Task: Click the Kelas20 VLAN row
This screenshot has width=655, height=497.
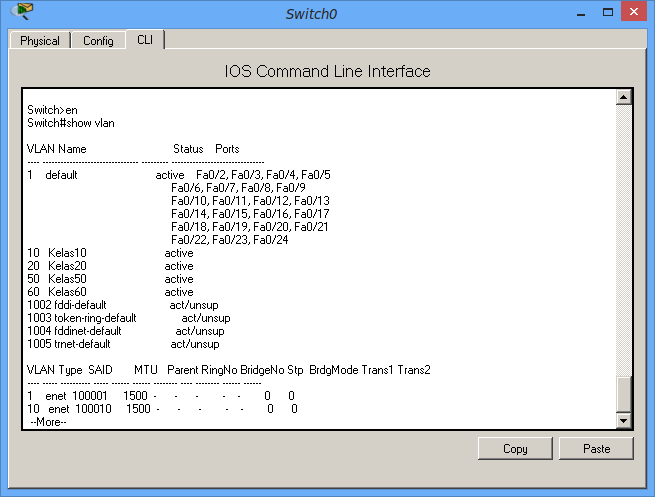Action: (110, 266)
